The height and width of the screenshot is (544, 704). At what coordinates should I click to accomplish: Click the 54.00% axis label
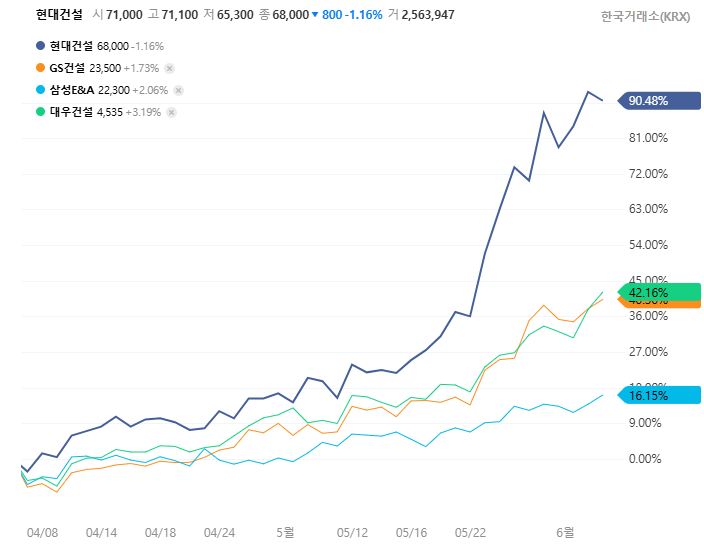click(x=648, y=245)
